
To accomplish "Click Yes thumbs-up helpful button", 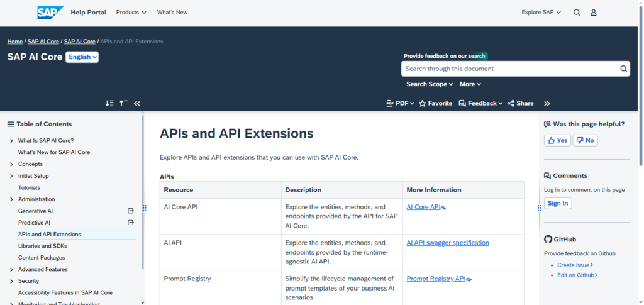I will tap(557, 140).
